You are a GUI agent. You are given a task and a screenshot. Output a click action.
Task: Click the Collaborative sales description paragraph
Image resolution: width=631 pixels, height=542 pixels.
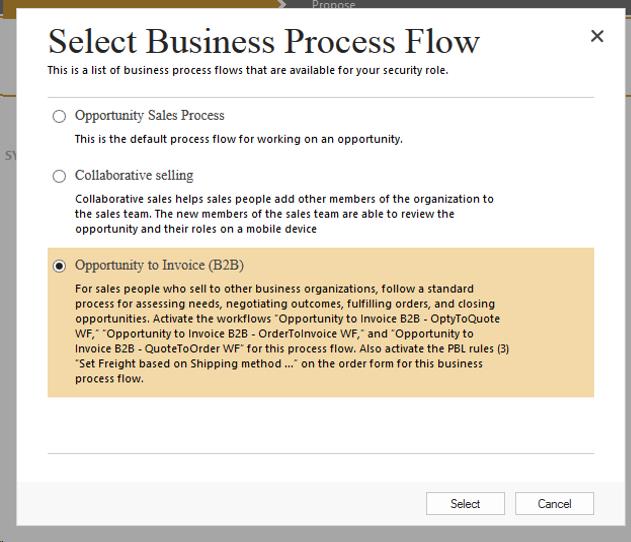click(284, 214)
